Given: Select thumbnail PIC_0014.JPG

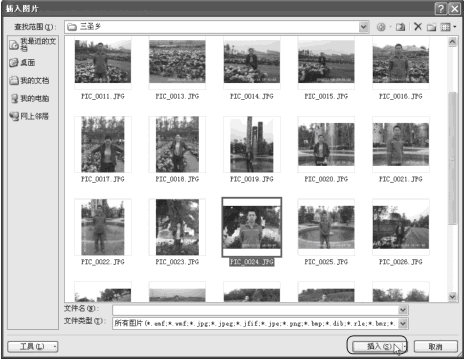Looking at the screenshot, I should point(252,62).
